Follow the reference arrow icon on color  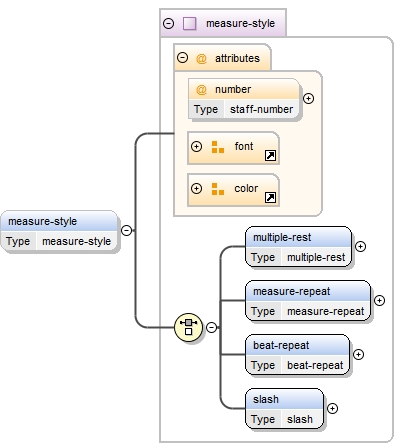270,197
